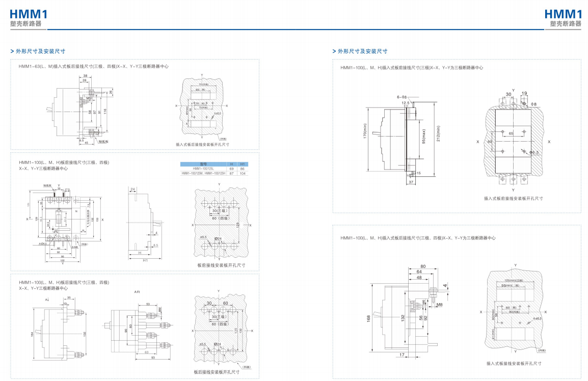The image size is (588, 381).
Task: Click the HMM1 title on the right page
Action: (563, 14)
